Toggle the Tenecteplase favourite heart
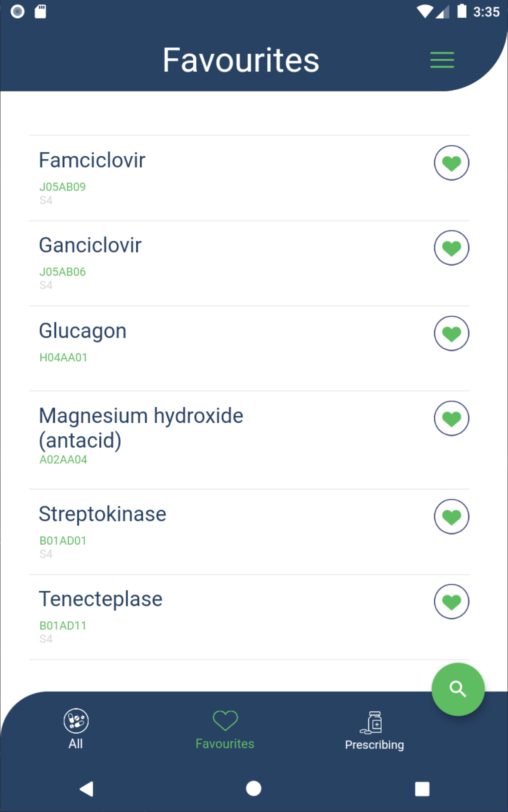 tap(451, 601)
